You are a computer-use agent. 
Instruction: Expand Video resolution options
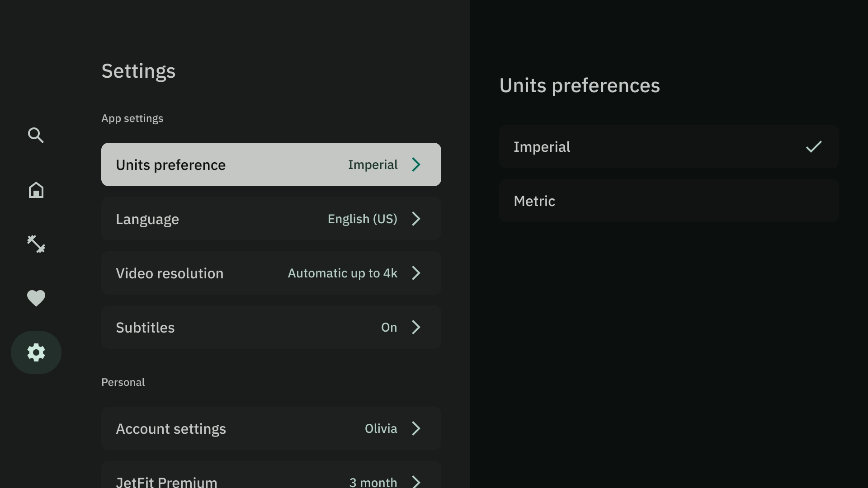point(271,273)
